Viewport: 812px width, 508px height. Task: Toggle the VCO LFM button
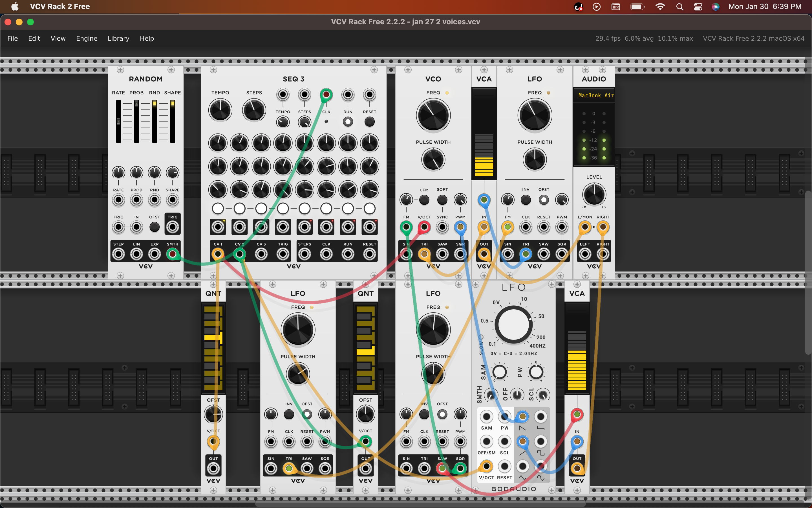click(x=424, y=200)
